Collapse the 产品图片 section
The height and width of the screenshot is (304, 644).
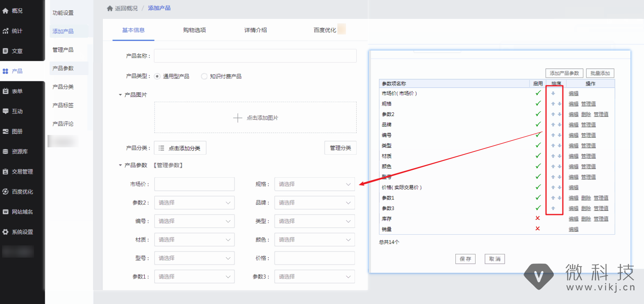coord(121,95)
